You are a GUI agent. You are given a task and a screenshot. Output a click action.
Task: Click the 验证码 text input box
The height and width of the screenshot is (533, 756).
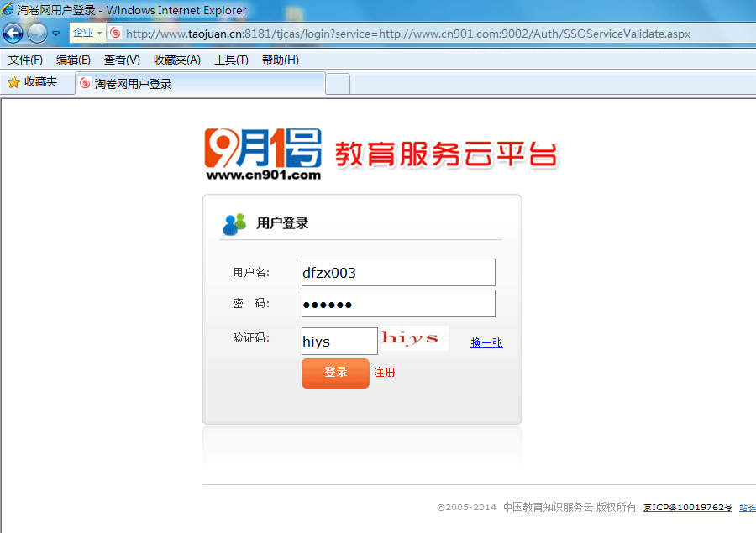pos(339,342)
